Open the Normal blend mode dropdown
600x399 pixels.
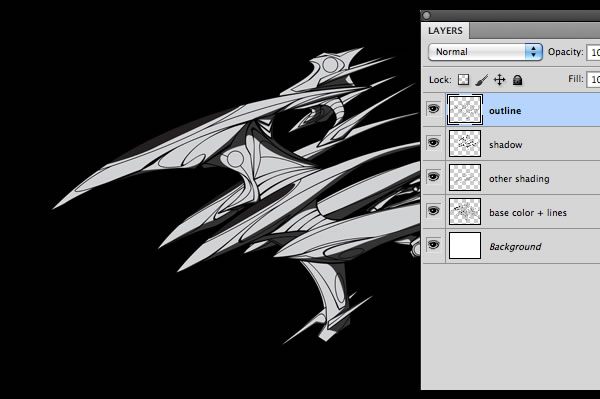(485, 52)
